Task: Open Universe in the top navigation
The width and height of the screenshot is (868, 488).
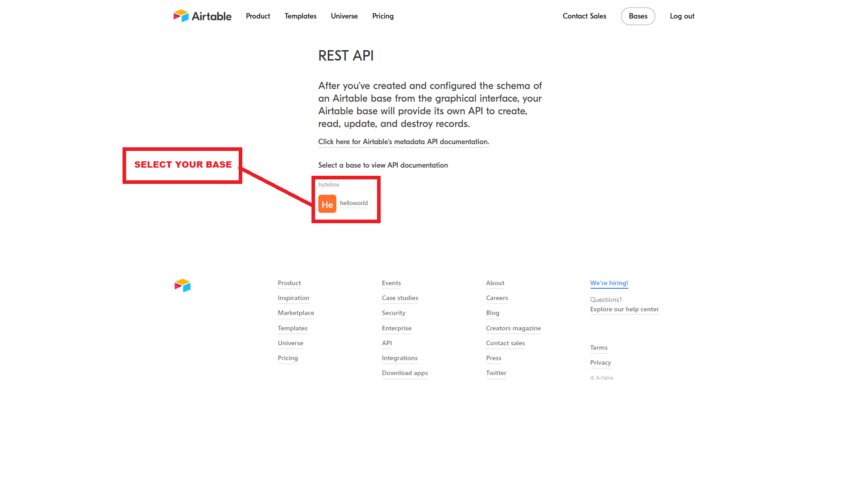Action: (x=344, y=16)
